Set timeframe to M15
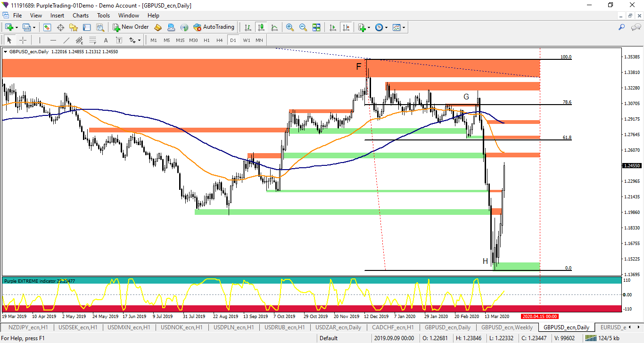Viewport: 644px width, 343px height. pos(180,40)
